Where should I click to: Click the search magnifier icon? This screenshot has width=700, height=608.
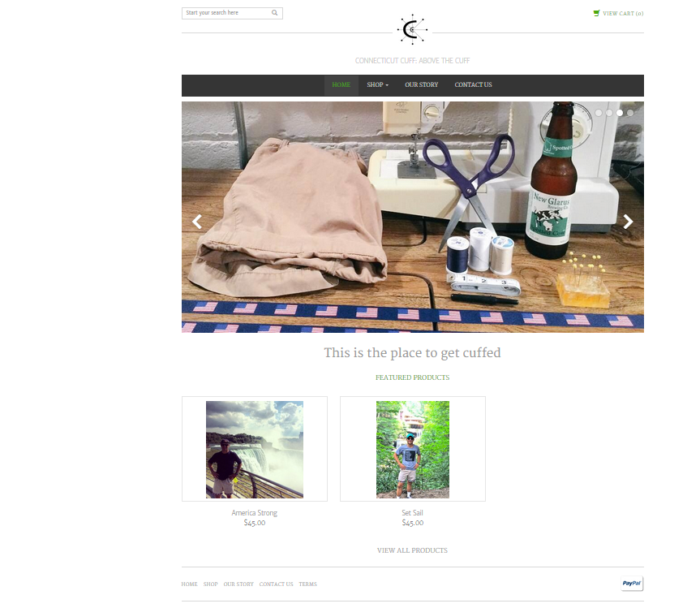point(274,13)
